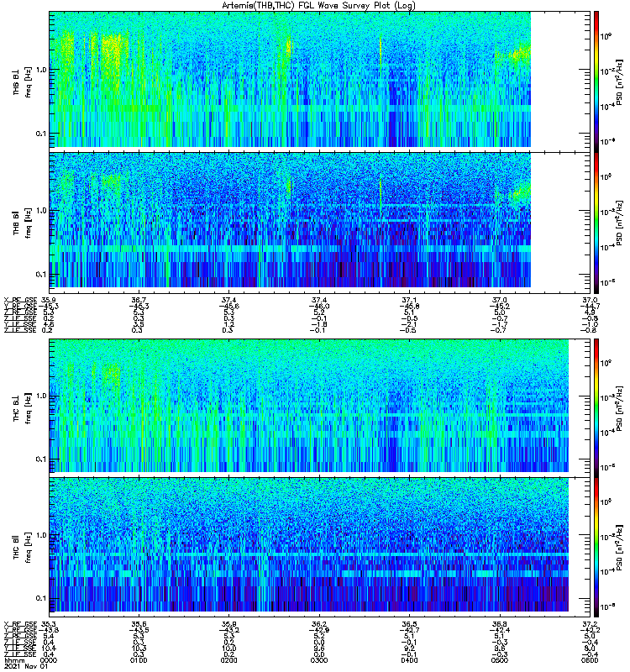Select the THC B-parallel spectrogram panel

(319, 547)
